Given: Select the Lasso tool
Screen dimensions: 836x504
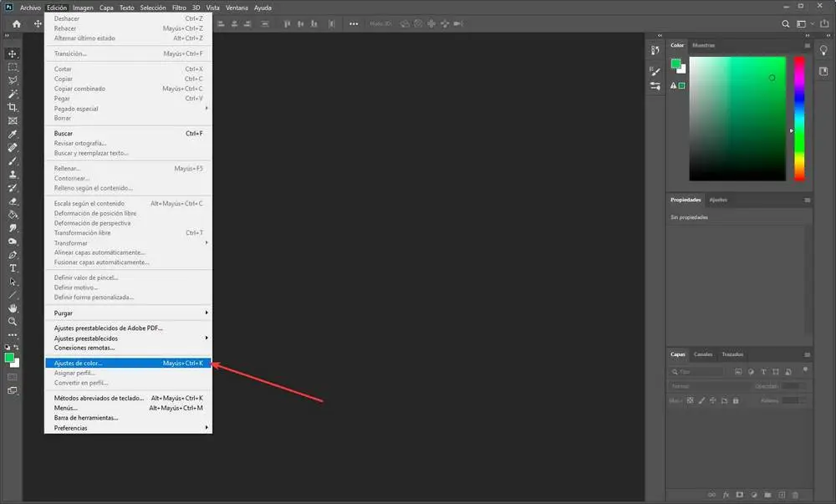Looking at the screenshot, I should 13,80.
